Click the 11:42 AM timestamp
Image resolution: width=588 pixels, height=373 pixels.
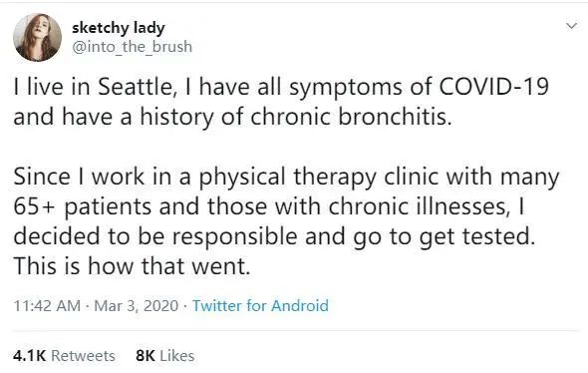(x=47, y=305)
